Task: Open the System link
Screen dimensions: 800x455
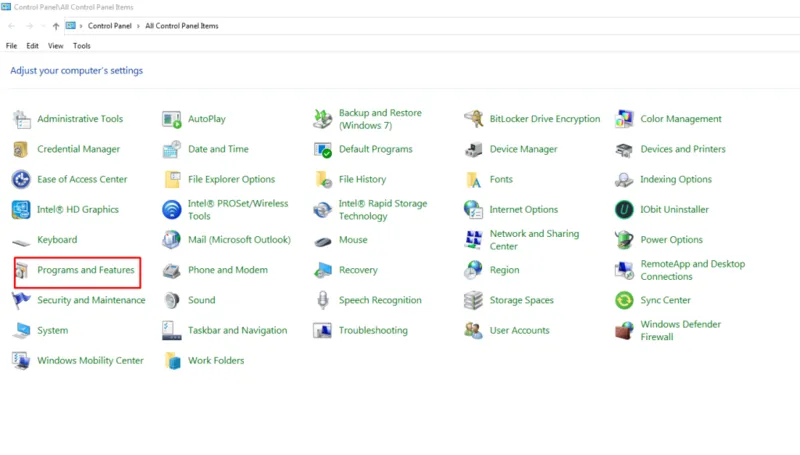Action: coord(53,331)
